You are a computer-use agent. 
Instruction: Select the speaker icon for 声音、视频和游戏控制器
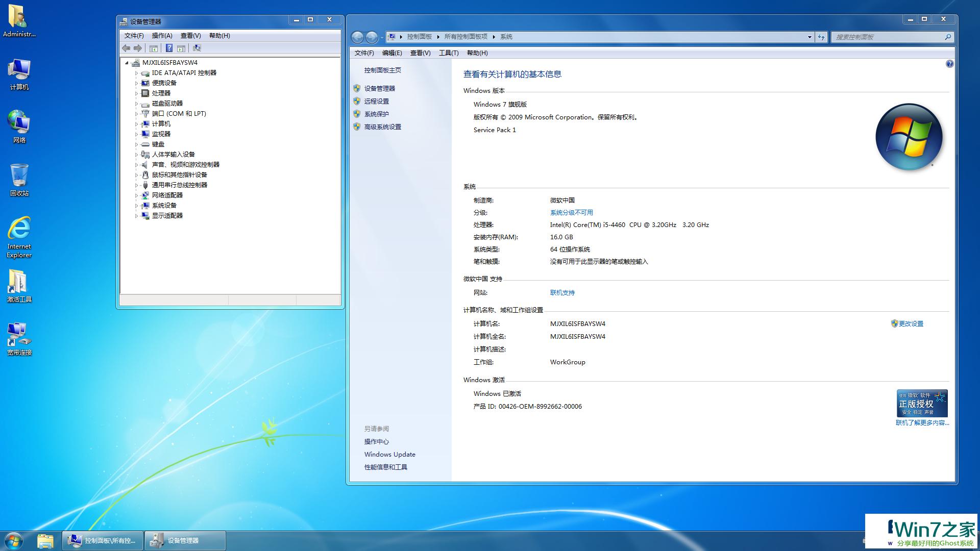(145, 164)
